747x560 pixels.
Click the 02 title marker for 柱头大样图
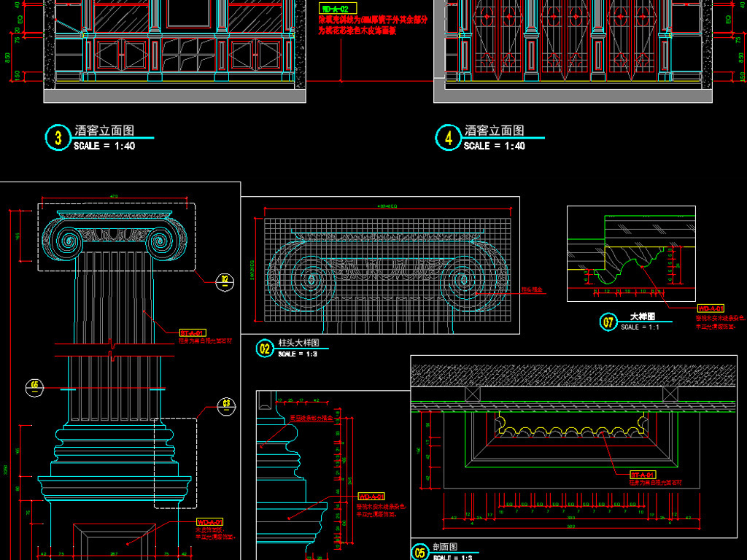tap(265, 349)
